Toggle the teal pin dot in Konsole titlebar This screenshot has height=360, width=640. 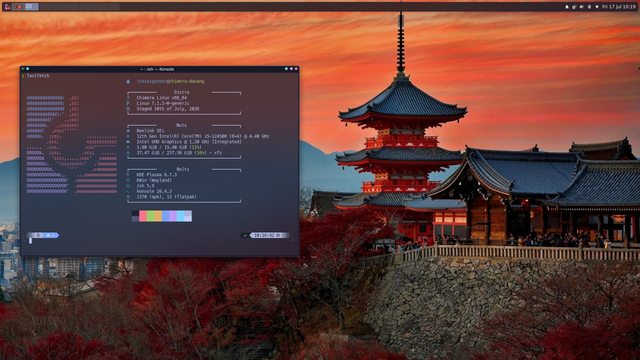pyautogui.click(x=27, y=69)
